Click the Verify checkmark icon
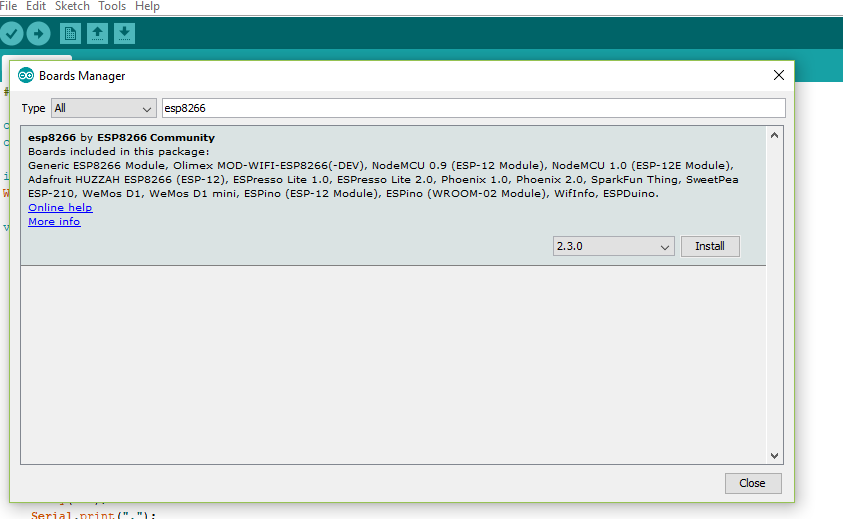 [x=11, y=34]
